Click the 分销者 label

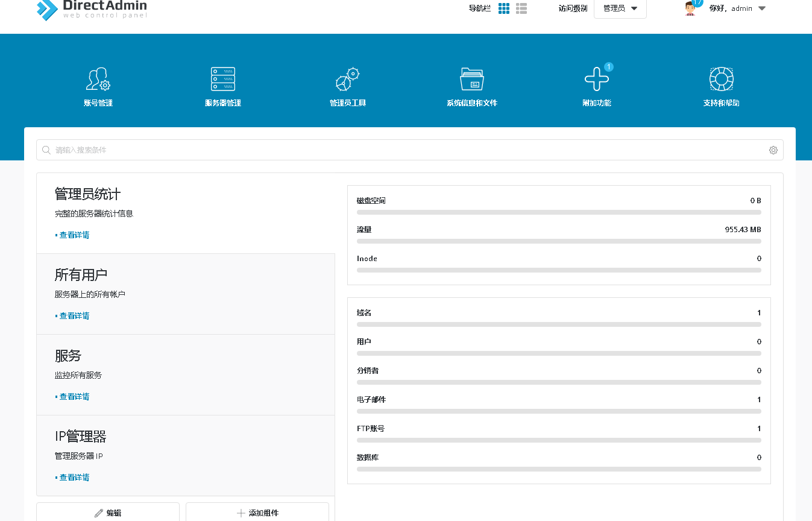coord(368,371)
